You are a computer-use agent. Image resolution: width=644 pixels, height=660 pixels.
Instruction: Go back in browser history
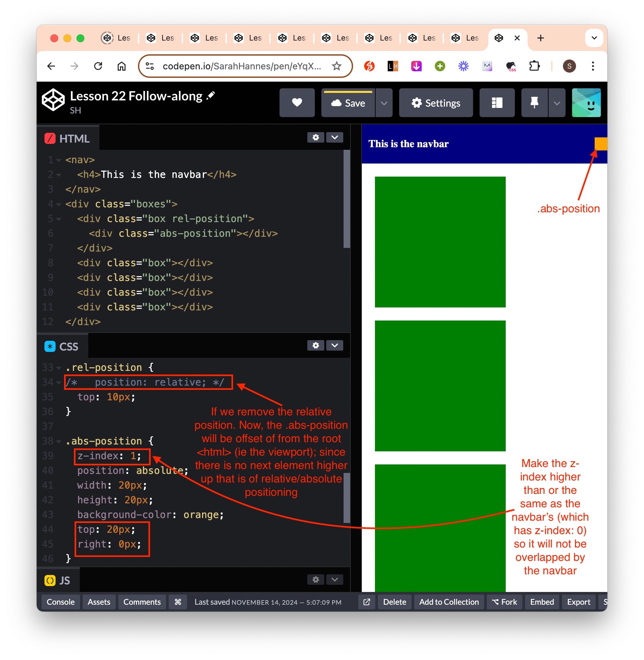[51, 66]
